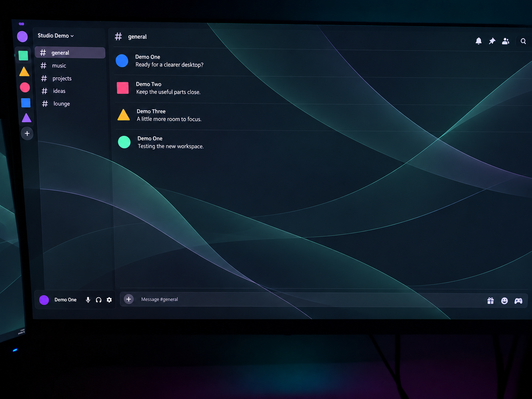The width and height of the screenshot is (532, 399).
Task: Open the emoji picker
Action: [x=504, y=301]
